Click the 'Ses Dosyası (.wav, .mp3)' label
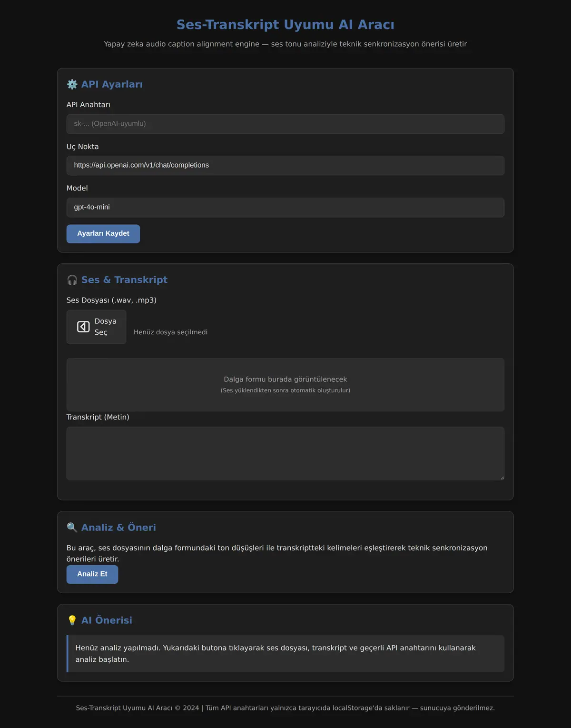 pos(111,300)
